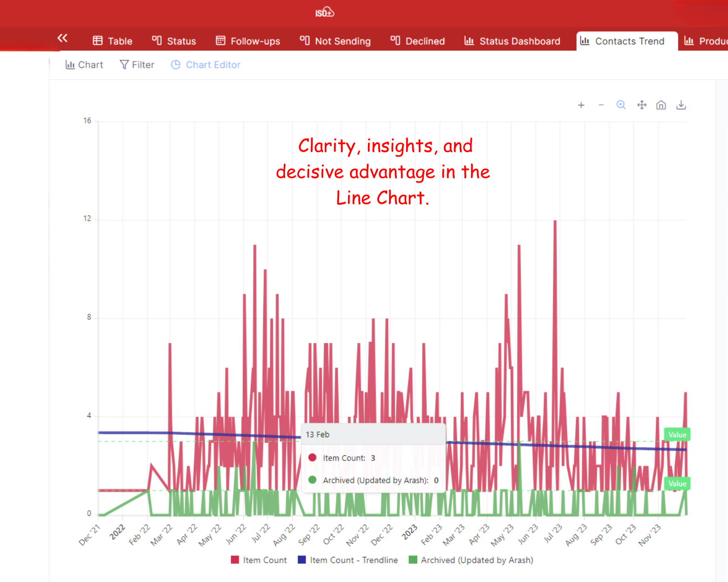Open the Chart Editor
The image size is (728, 582).
point(206,65)
